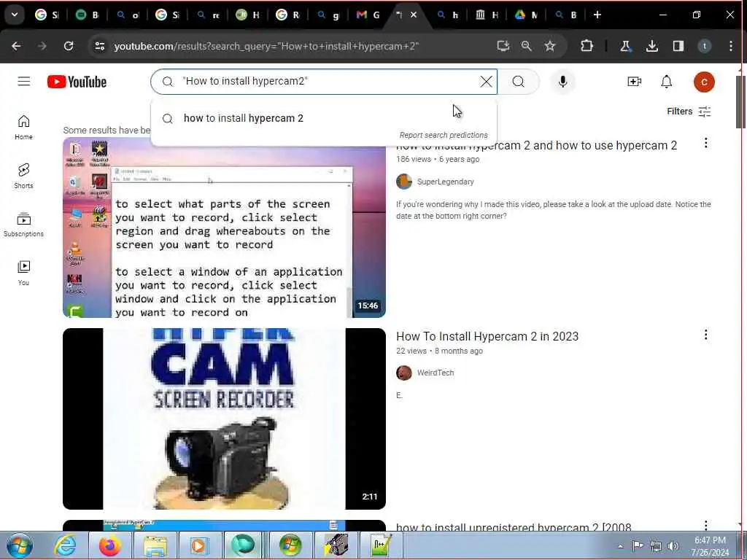Open the Create video camera icon
This screenshot has height=560, width=747.
coord(634,82)
